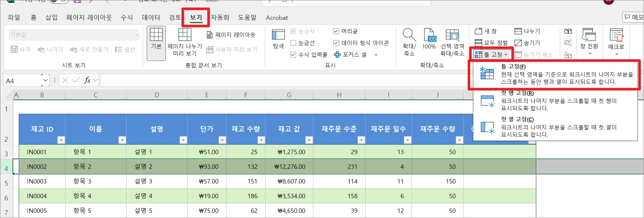
Task: Open the 매크로 macros button
Action: [616, 41]
